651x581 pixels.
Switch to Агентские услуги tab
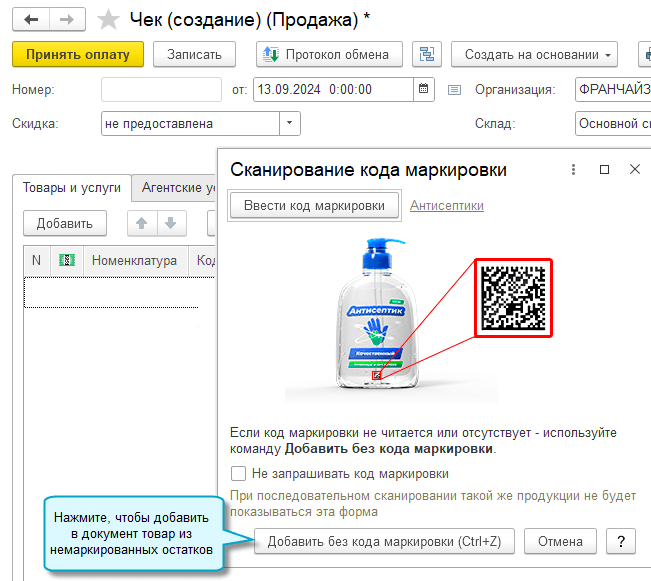click(x=174, y=188)
